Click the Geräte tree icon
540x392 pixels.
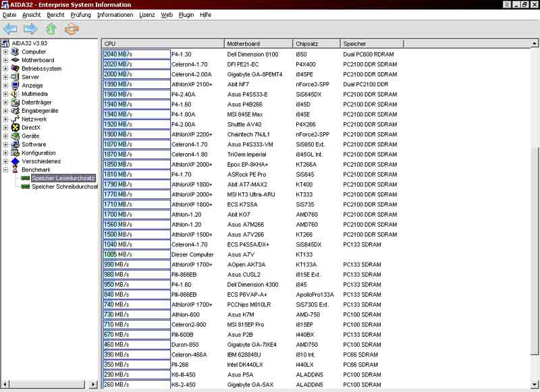(x=15, y=136)
